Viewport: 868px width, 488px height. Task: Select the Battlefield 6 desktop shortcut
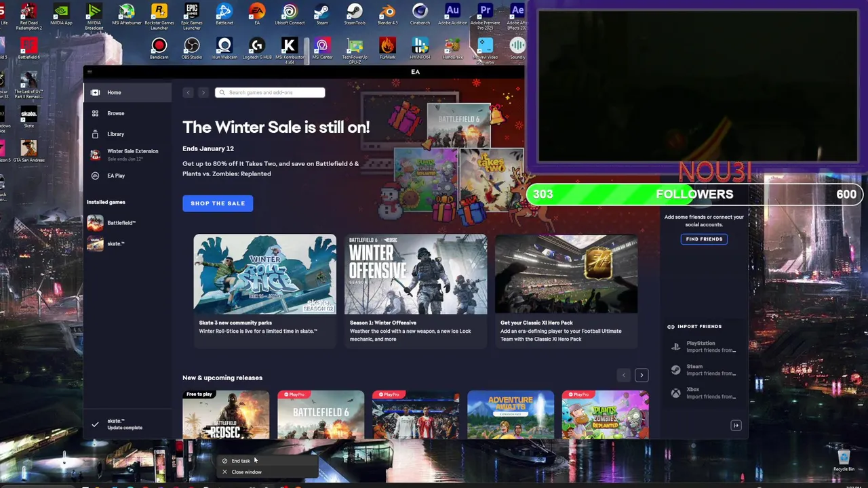28,49
